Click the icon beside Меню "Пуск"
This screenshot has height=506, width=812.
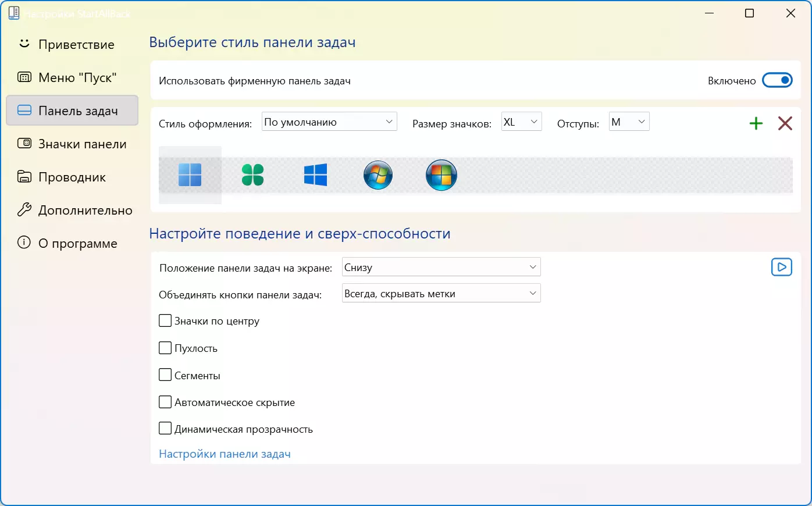(24, 77)
